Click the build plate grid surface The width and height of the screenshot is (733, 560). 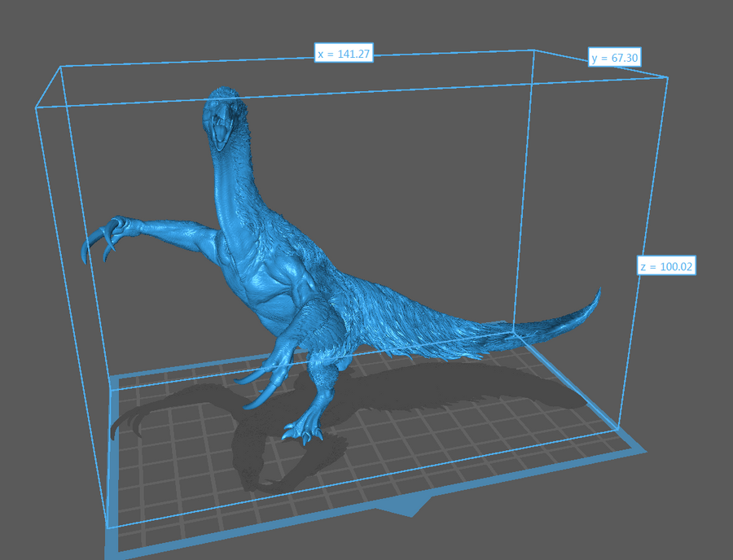[x=456, y=440]
